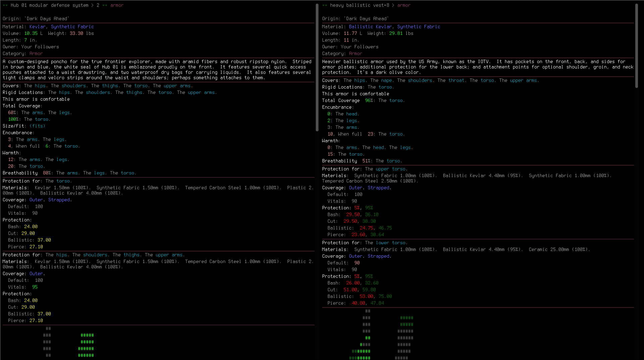
Task: Select the Ballistic 46.75 value for upper torso
Action: 385,228
